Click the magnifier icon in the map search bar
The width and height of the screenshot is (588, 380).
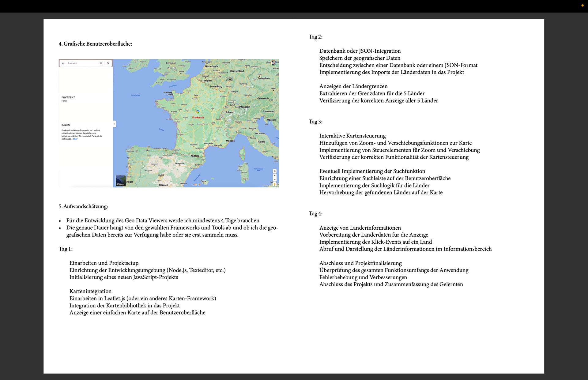pos(101,63)
